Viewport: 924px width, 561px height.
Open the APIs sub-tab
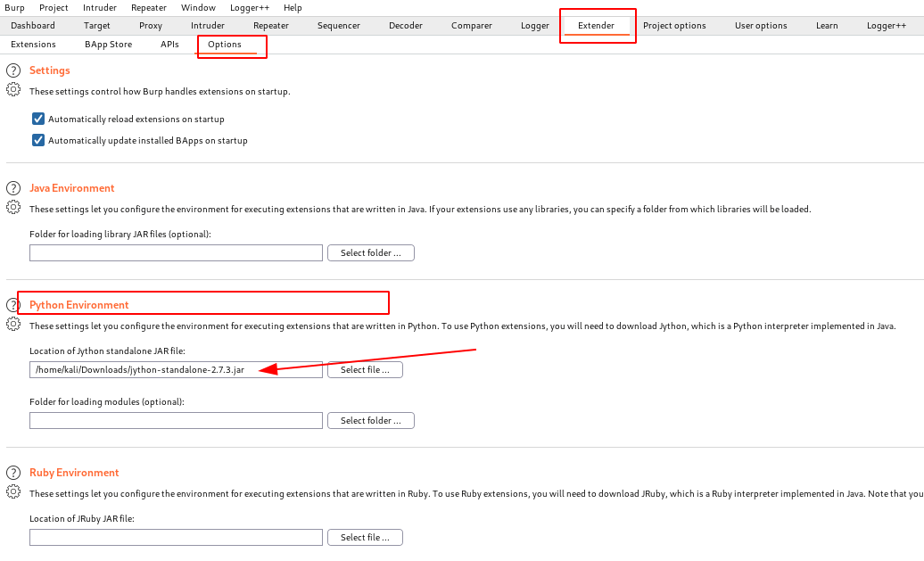169,45
